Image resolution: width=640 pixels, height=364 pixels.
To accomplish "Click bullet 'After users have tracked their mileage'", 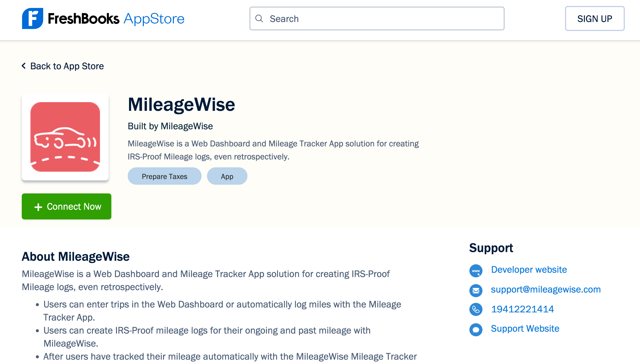I will [x=230, y=356].
